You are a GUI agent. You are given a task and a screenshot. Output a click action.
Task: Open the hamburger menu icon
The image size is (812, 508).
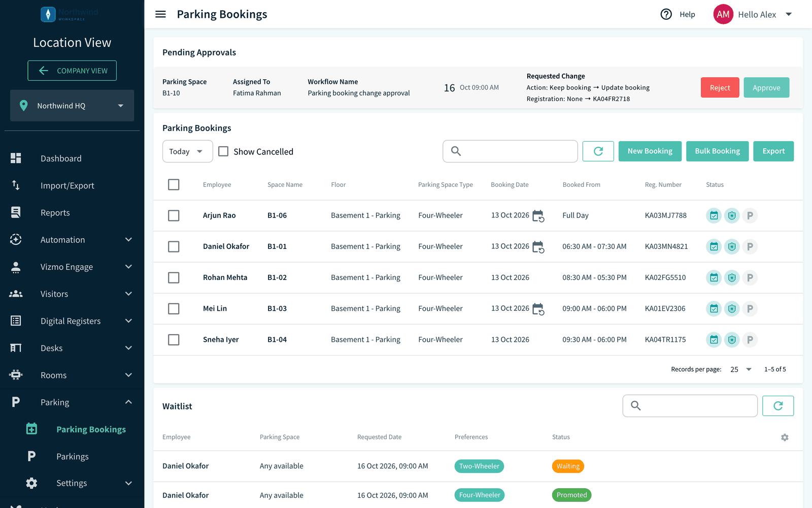pos(160,14)
